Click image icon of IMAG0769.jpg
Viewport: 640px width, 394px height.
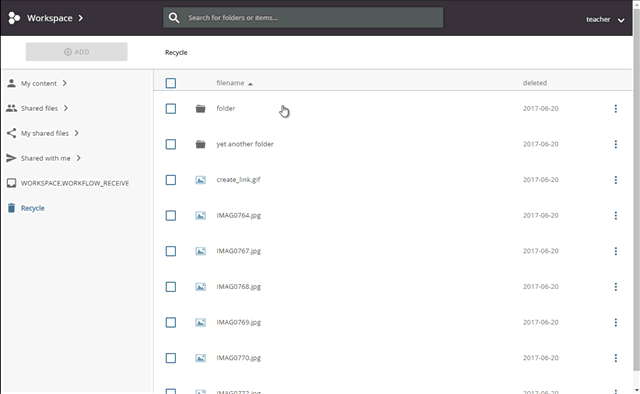pyautogui.click(x=200, y=323)
